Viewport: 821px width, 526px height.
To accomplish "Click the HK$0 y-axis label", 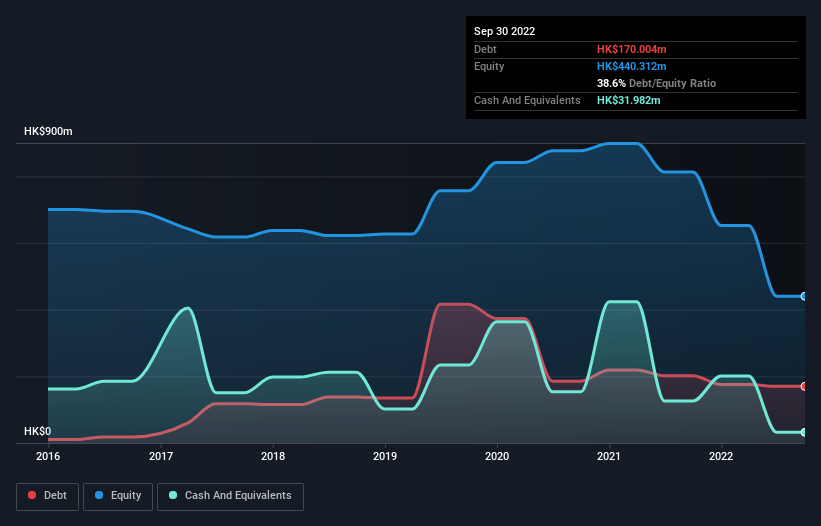I will [38, 431].
